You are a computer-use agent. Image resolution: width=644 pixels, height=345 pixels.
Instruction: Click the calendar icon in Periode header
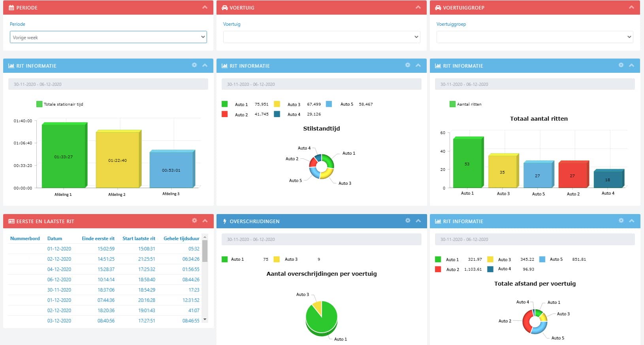tap(11, 8)
